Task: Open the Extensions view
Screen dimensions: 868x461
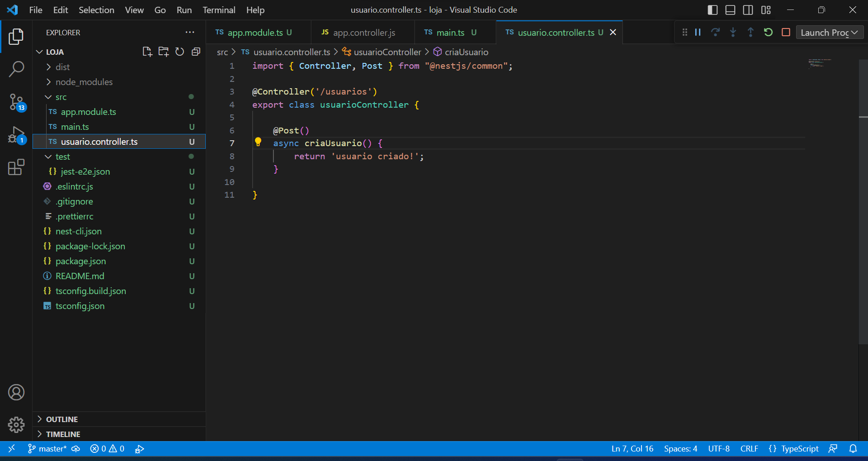Action: (16, 167)
